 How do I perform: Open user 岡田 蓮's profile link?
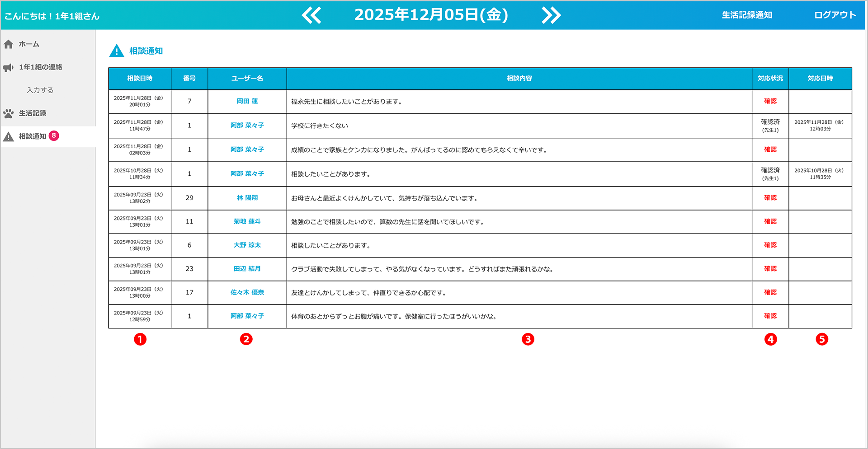tap(247, 101)
